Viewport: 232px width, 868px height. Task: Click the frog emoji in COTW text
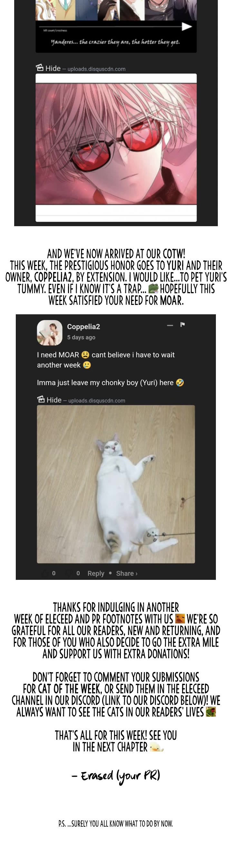tap(153, 288)
